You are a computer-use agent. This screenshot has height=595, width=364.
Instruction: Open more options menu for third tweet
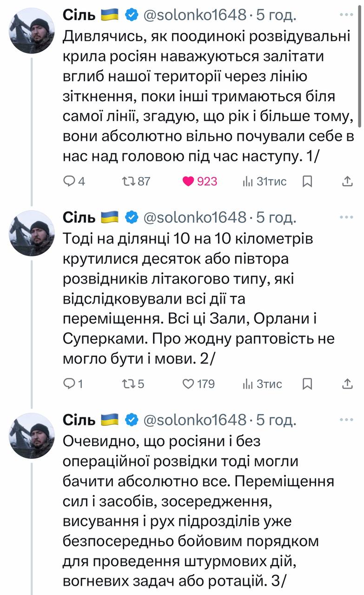pyautogui.click(x=346, y=420)
